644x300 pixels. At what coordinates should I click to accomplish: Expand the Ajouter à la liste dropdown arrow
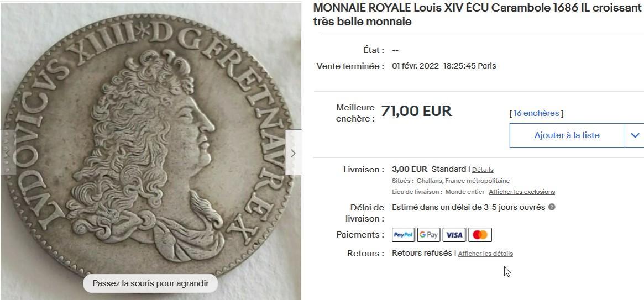[635, 135]
